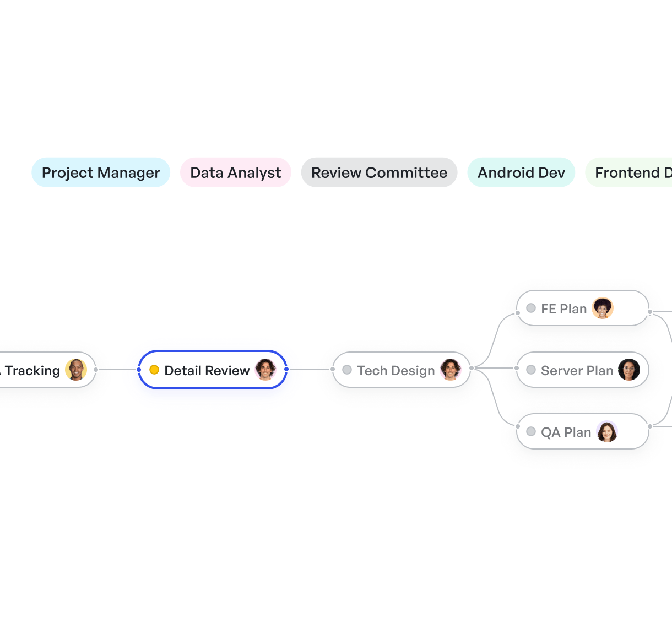Click Detail Review's right connector handle
Viewport: 672px width, 617px height.
(x=286, y=369)
